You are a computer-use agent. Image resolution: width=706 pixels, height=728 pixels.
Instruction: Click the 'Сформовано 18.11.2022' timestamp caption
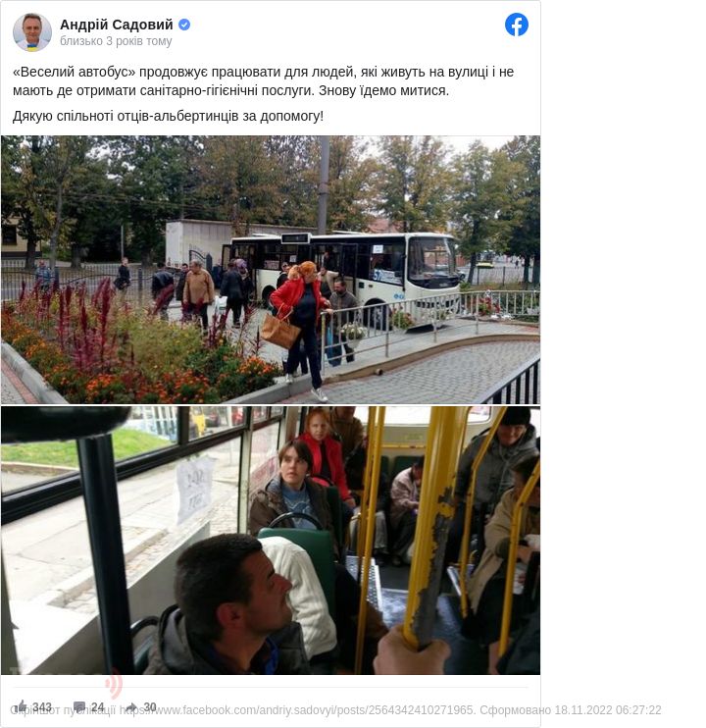pos(570,710)
